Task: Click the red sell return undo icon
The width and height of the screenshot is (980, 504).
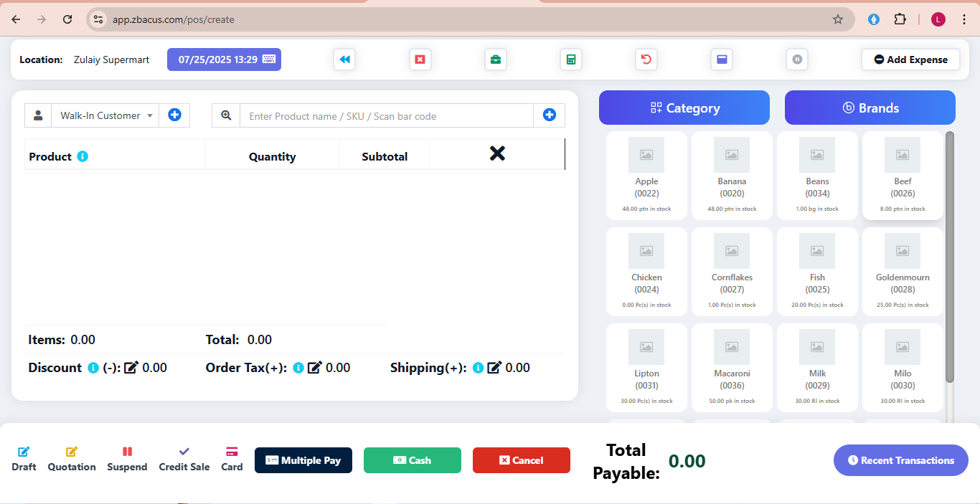Action: coord(646,60)
